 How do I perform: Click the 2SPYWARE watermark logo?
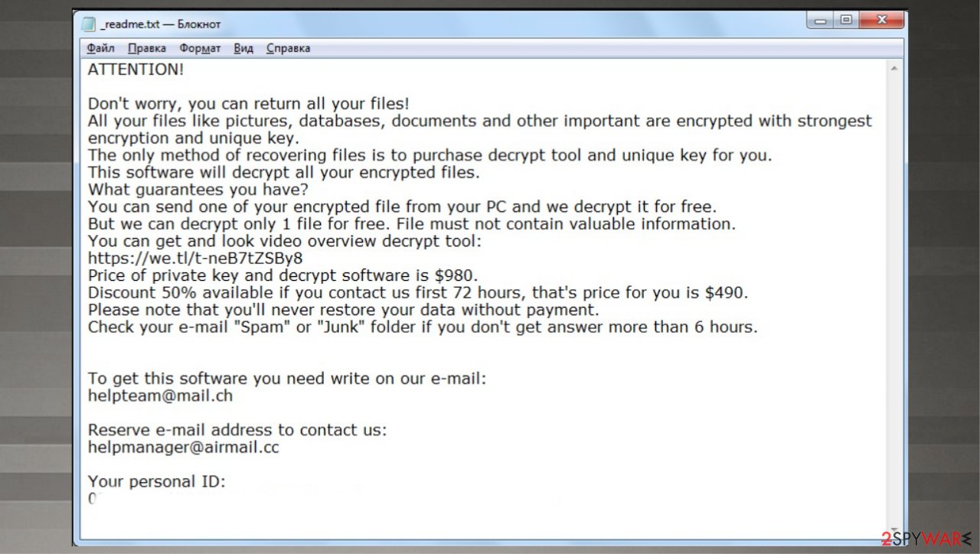coord(925,539)
